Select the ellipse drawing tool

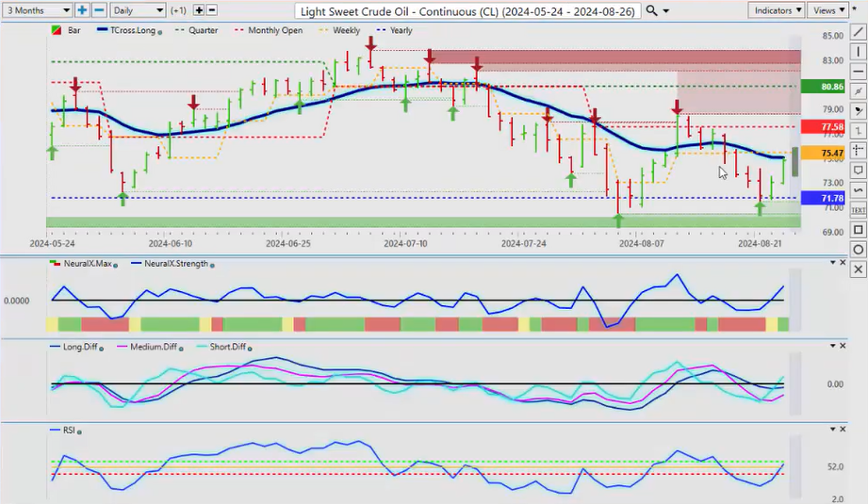pos(858,250)
